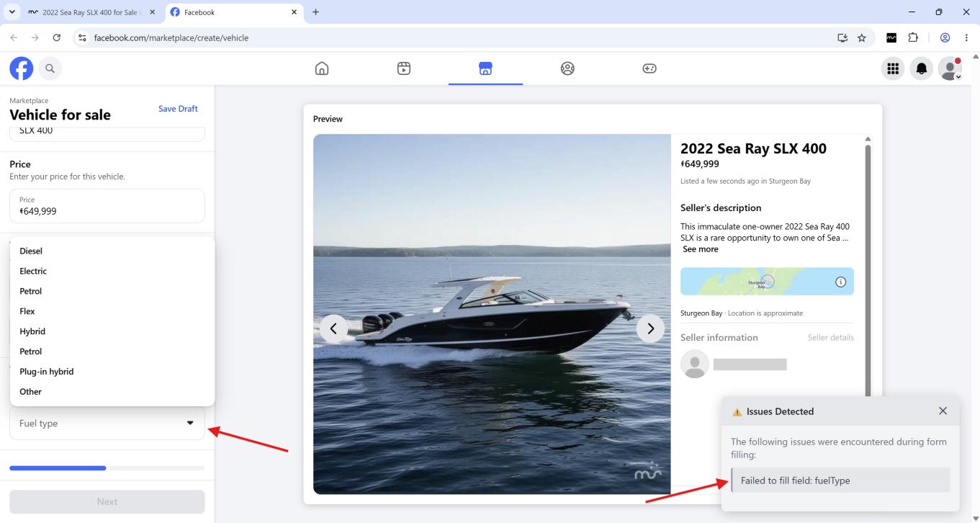Image resolution: width=980 pixels, height=523 pixels.
Task: Open Facebook search magnifier
Action: click(x=50, y=68)
